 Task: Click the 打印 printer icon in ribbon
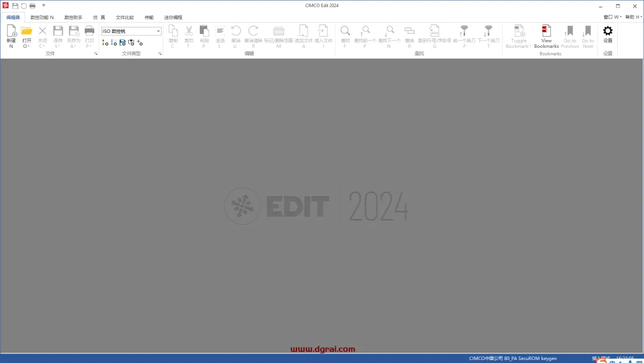89,31
